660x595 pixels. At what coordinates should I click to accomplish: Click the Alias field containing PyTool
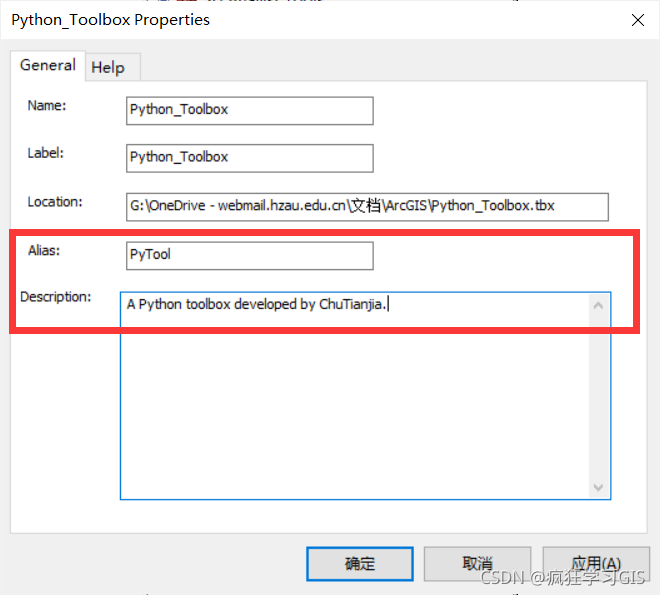pos(250,255)
